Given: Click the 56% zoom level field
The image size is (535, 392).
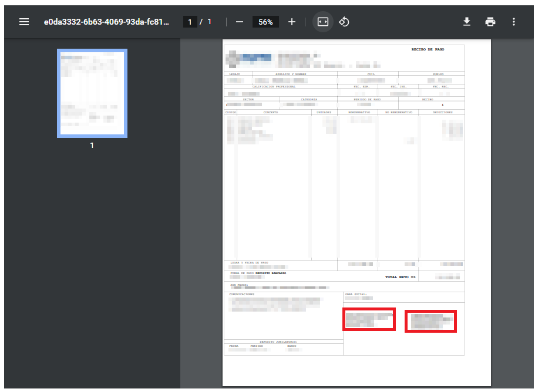Looking at the screenshot, I should pos(265,22).
